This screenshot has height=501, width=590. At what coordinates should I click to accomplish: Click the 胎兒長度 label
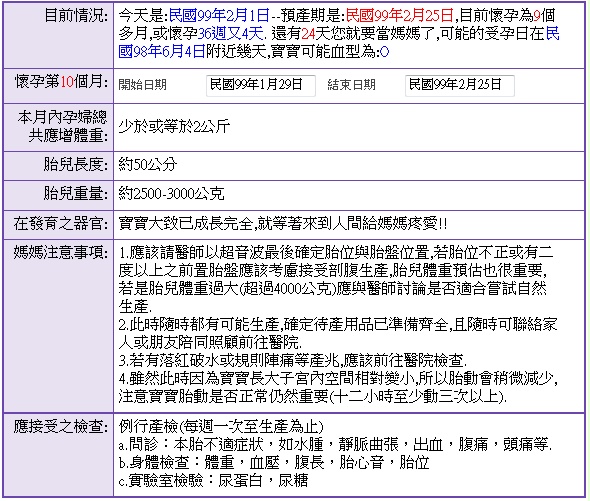pyautogui.click(x=76, y=164)
